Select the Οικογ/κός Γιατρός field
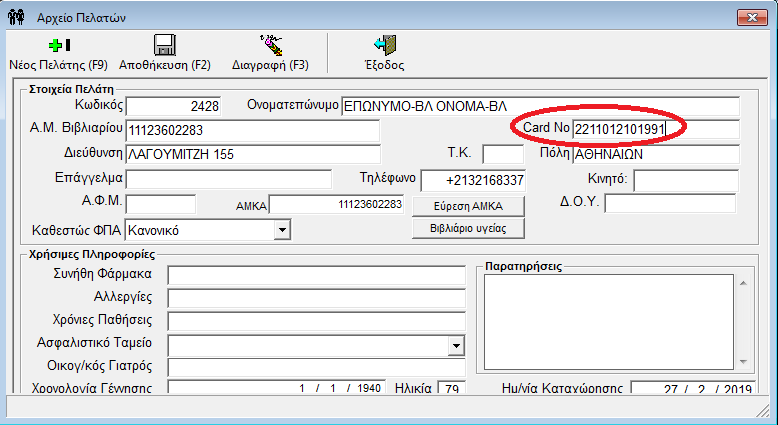 point(317,367)
